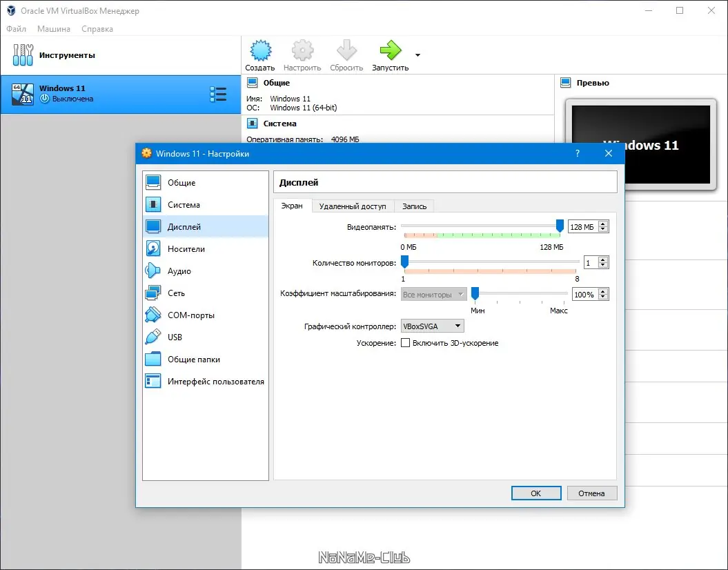
Task: Open the Общие папки settings category
Action: pyautogui.click(x=205, y=360)
